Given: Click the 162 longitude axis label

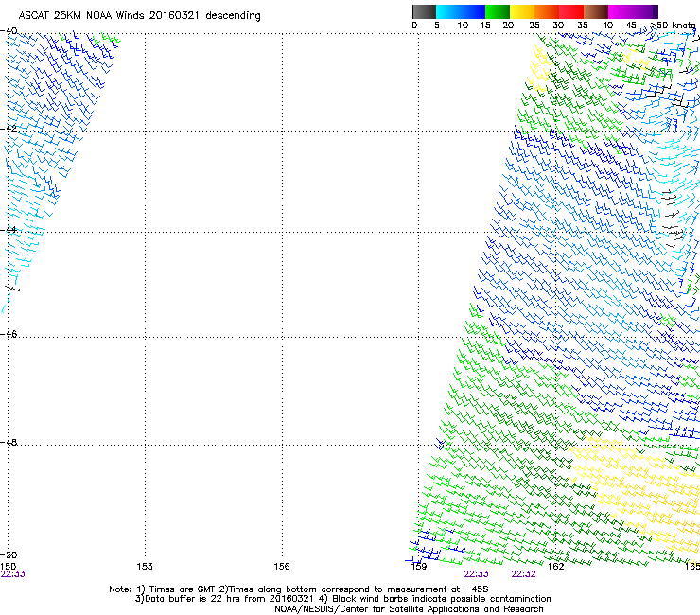Looking at the screenshot, I should coord(556,567).
